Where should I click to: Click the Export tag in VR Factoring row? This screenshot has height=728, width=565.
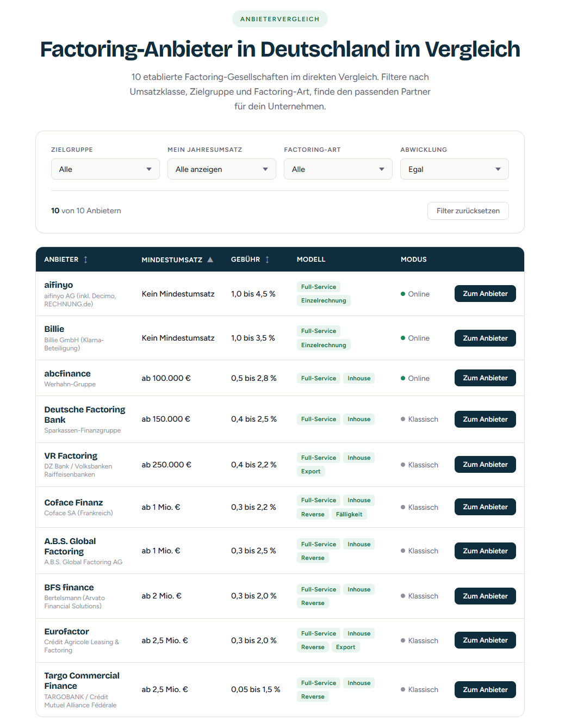[311, 471]
